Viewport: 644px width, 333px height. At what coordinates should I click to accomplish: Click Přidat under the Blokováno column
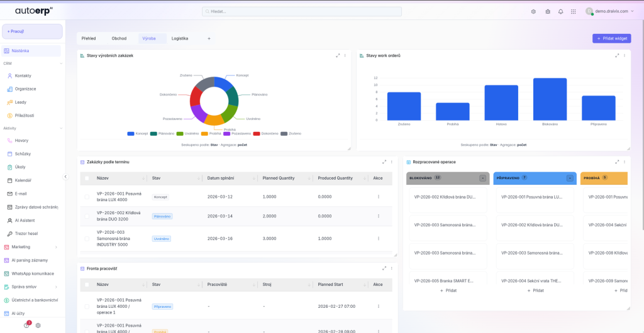pos(448,290)
